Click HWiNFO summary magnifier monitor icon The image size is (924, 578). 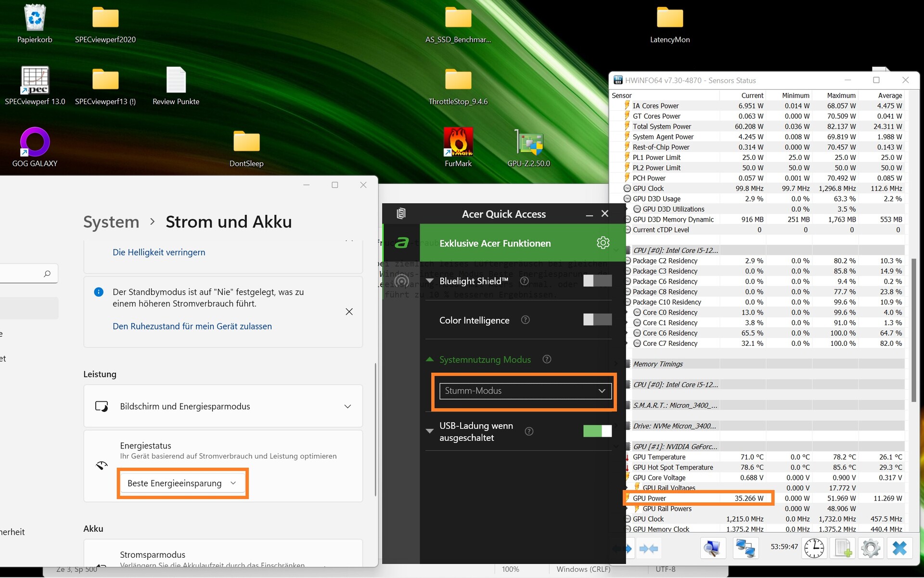pyautogui.click(x=713, y=548)
